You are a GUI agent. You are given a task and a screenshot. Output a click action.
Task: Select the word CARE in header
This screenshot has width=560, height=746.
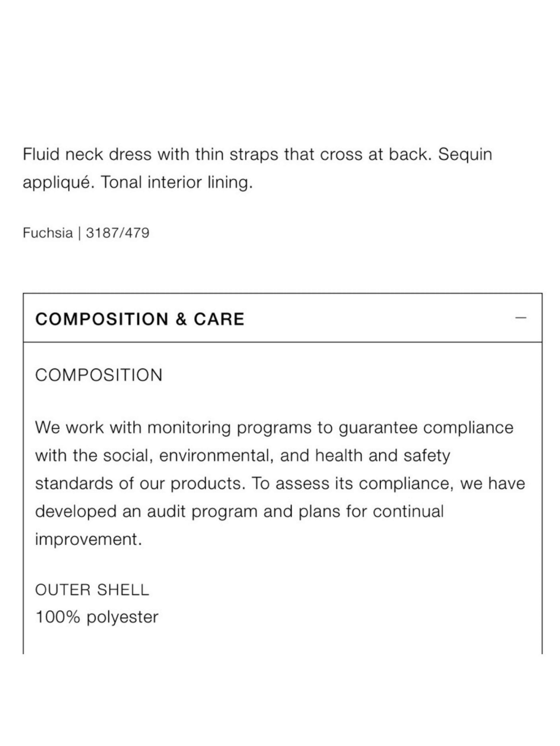click(x=219, y=319)
